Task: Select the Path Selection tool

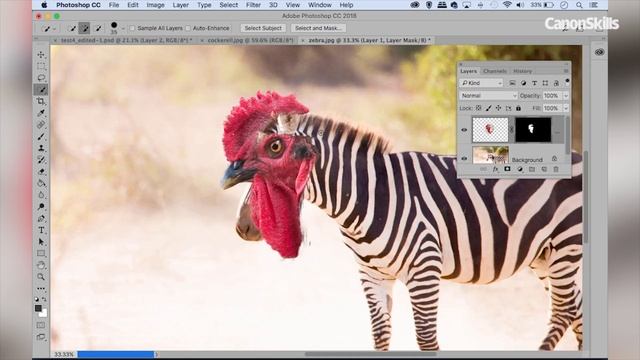Action: coord(41,242)
